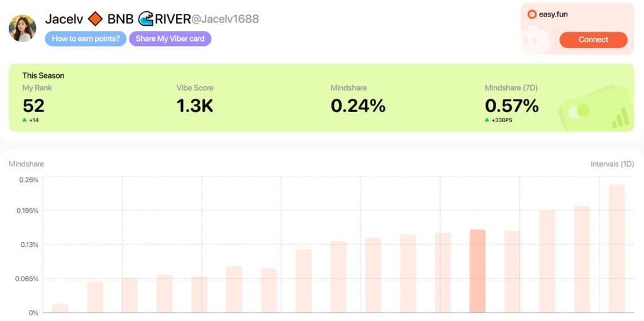Click the 0.065% y-axis label
Image resolution: width=644 pixels, height=321 pixels.
pos(27,279)
